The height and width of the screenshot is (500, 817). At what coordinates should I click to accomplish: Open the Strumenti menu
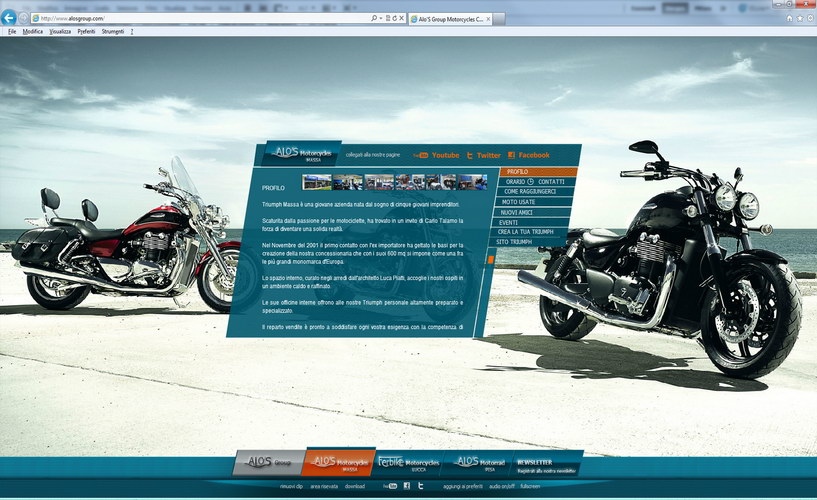click(113, 31)
